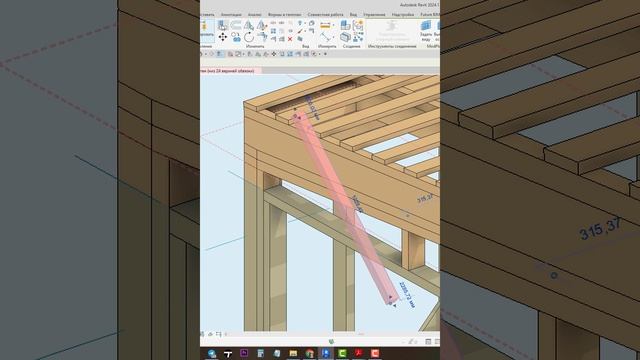
Task: Open Adobe Acrobat from the taskbar
Action: 358,353
